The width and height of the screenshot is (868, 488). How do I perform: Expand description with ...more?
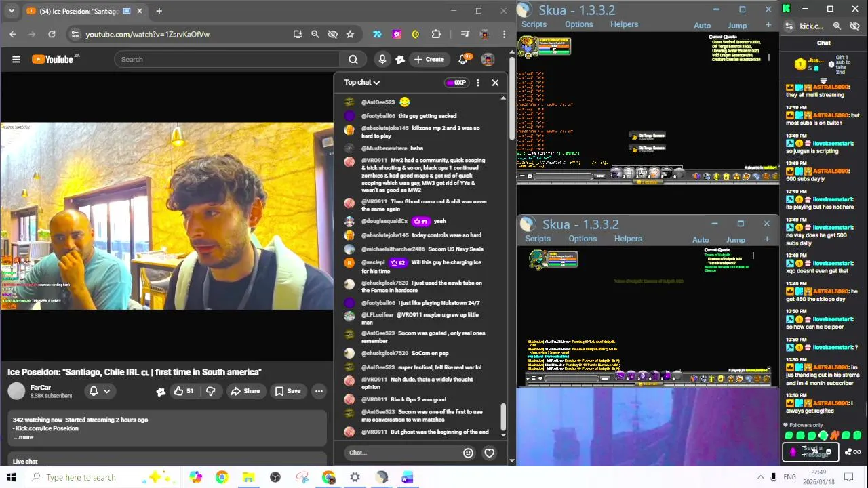pos(24,437)
